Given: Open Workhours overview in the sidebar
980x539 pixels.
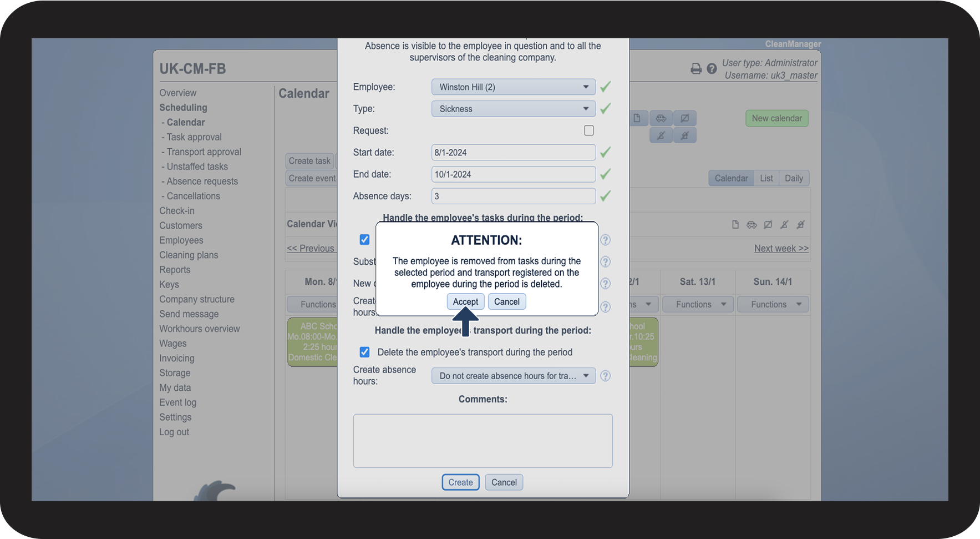Looking at the screenshot, I should point(200,329).
